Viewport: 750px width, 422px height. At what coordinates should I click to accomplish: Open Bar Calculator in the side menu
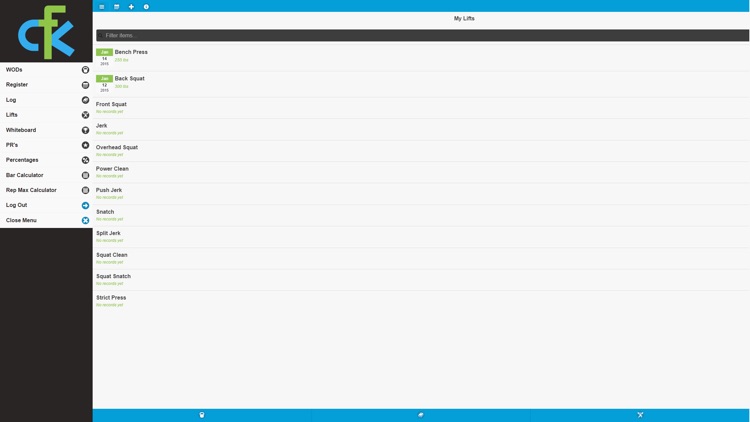pyautogui.click(x=46, y=175)
